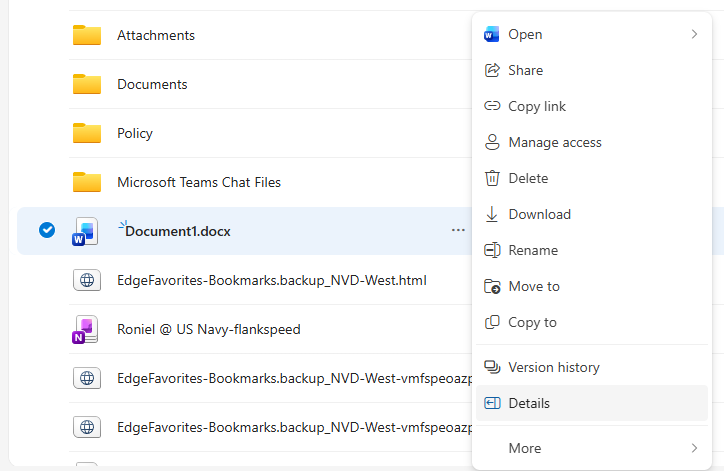Click the Details pane icon

(x=492, y=403)
